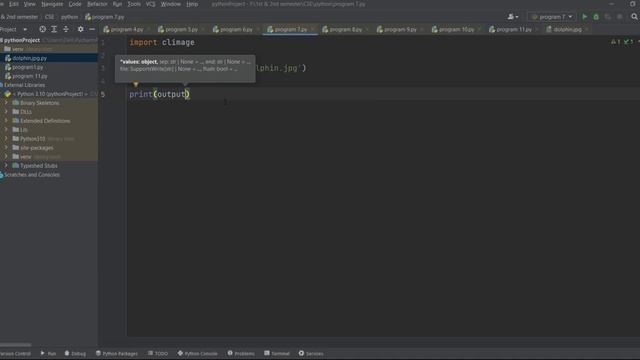Run program 7 with the green play button
640x360 pixels.
tap(584, 17)
